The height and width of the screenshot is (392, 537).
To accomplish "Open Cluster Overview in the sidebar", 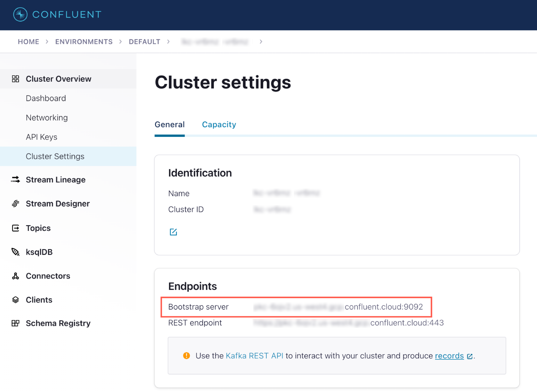I will pos(68,79).
